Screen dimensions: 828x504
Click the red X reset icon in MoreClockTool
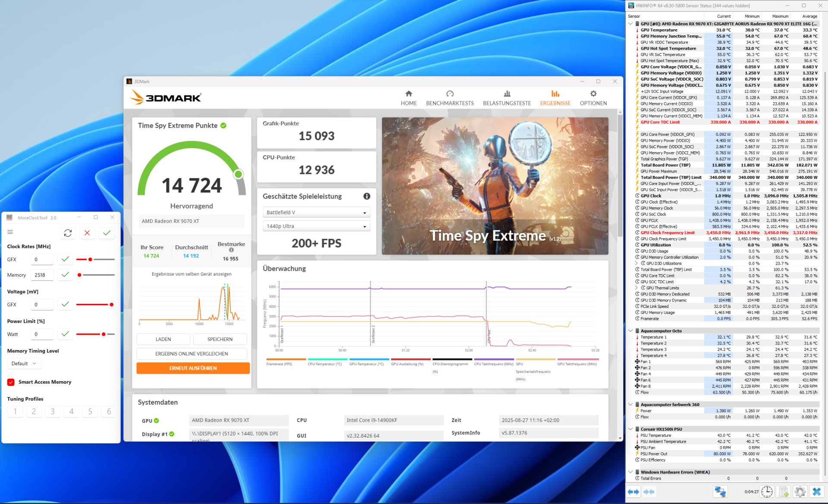coord(87,233)
